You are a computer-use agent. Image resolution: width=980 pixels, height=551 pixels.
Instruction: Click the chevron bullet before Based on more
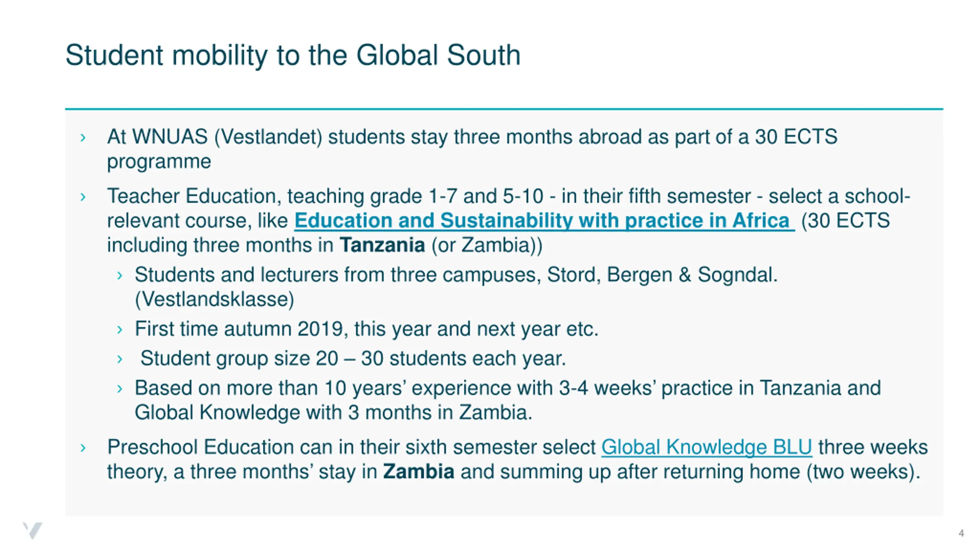coord(120,389)
